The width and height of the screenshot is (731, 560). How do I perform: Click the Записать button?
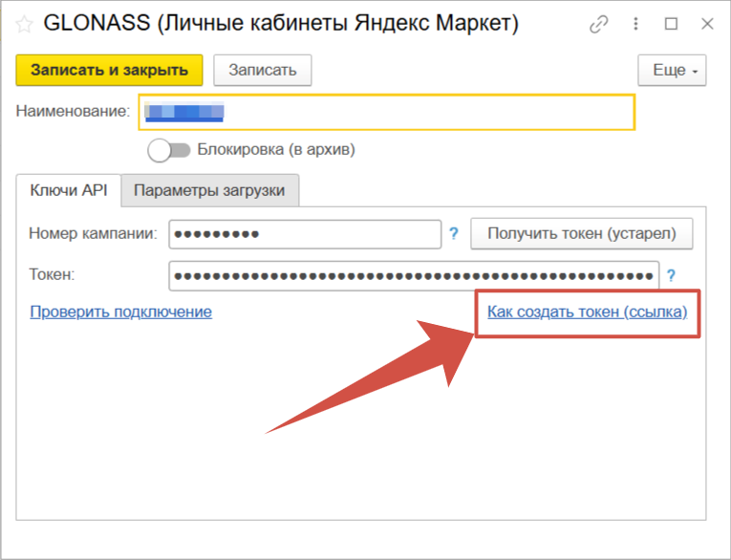263,71
